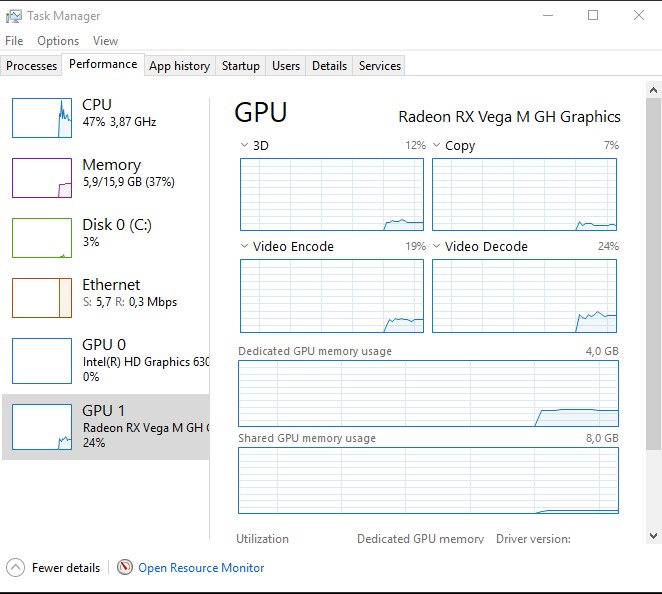Click the scrollbar down arrow
Viewport: 662px width, 594px height.
pos(653,536)
